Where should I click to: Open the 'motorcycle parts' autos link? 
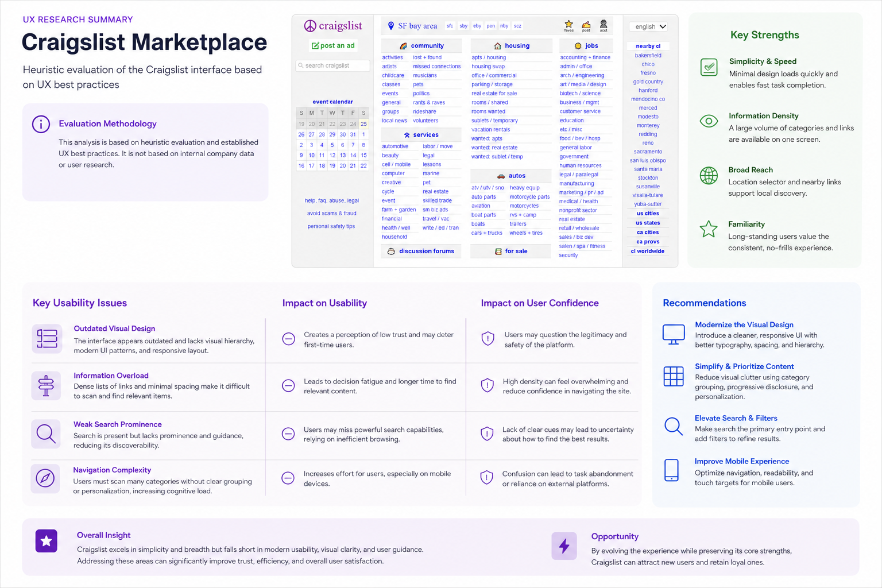(529, 197)
